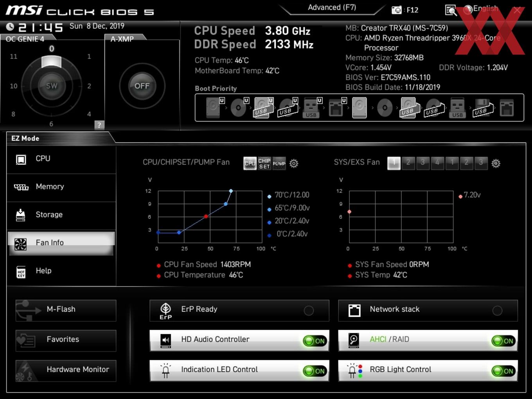The width and height of the screenshot is (532, 399).
Task: Click the 70°C/12.00 legend entry
Action: point(288,195)
